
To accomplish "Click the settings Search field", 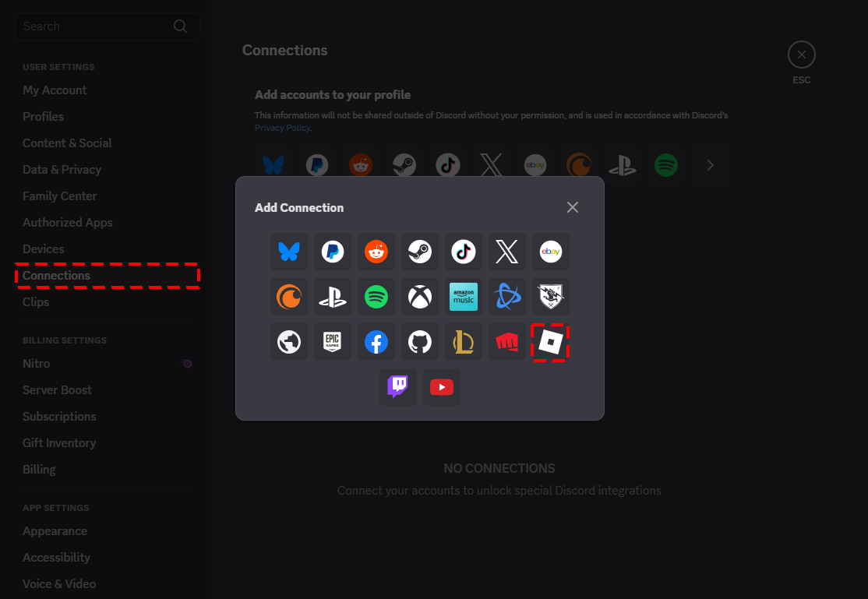I will coord(94,26).
